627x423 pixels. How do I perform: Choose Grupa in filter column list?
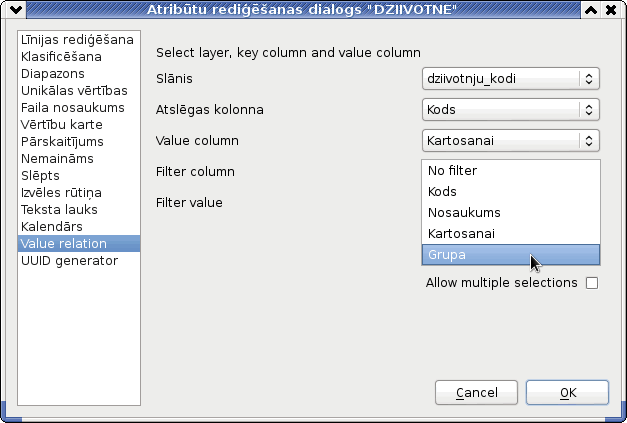(511, 255)
